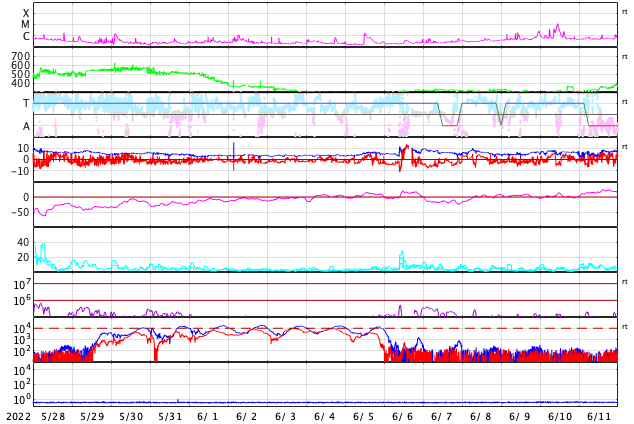This screenshot has width=634, height=424.
Task: Select the '5/30' date label
Action: coord(131,416)
